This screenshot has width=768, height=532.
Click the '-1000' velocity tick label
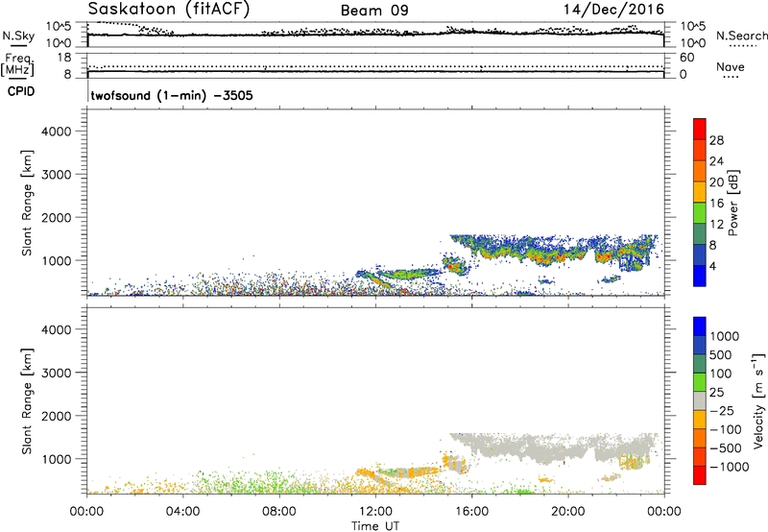tap(729, 467)
